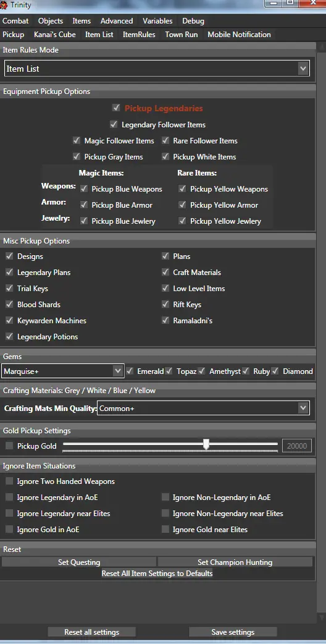The height and width of the screenshot is (644, 326).
Task: Toggle Rift Keys pickup checkbox
Action: [165, 304]
